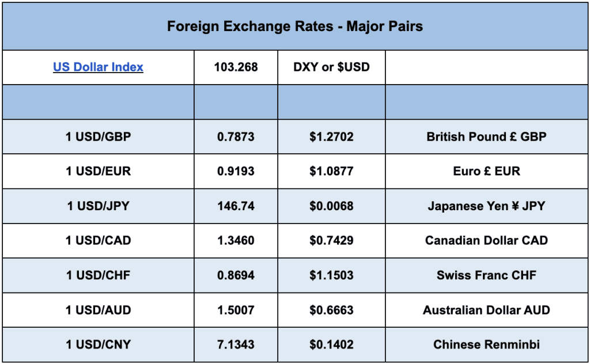Click the British Pound £ GBP cell
590x364 pixels.
(x=486, y=137)
